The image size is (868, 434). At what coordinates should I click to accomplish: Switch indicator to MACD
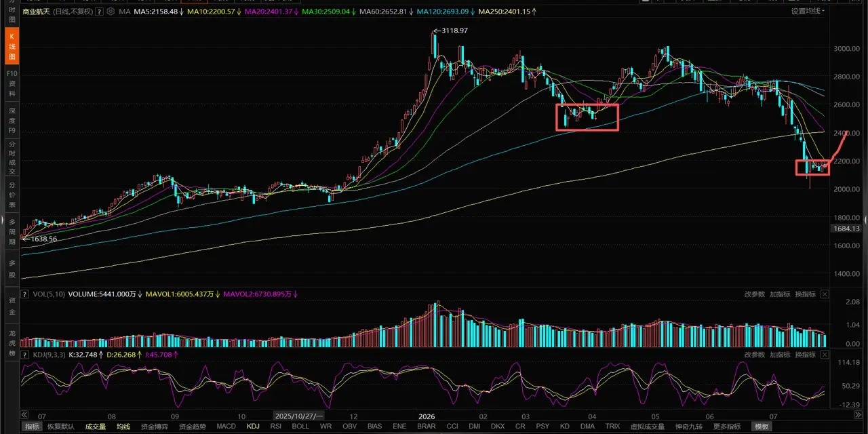pos(226,427)
